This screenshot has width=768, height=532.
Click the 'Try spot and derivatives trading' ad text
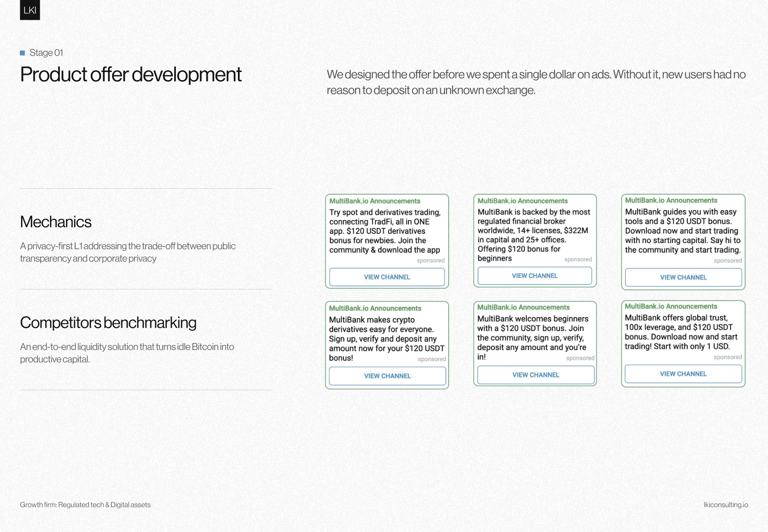pyautogui.click(x=385, y=231)
